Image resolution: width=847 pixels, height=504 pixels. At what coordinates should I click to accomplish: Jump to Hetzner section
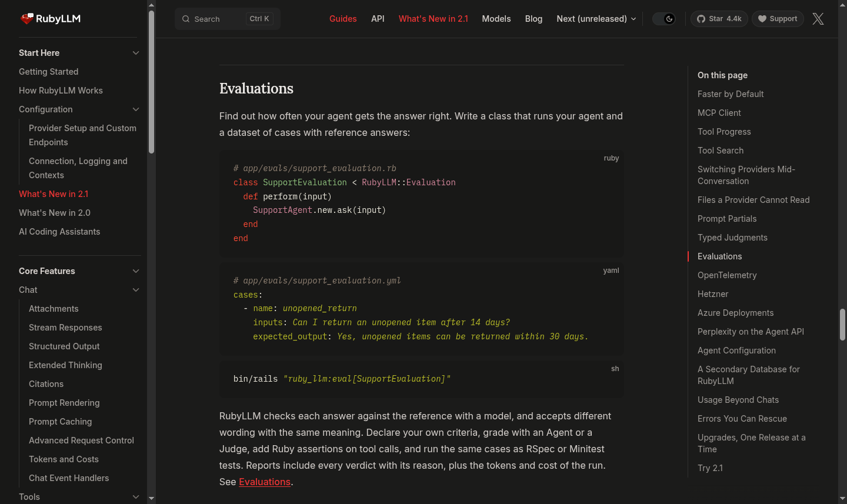713,294
